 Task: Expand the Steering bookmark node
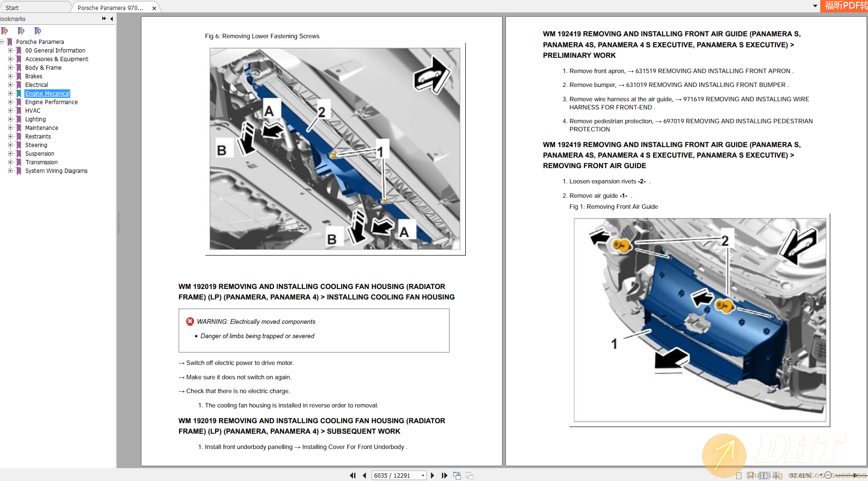point(10,145)
